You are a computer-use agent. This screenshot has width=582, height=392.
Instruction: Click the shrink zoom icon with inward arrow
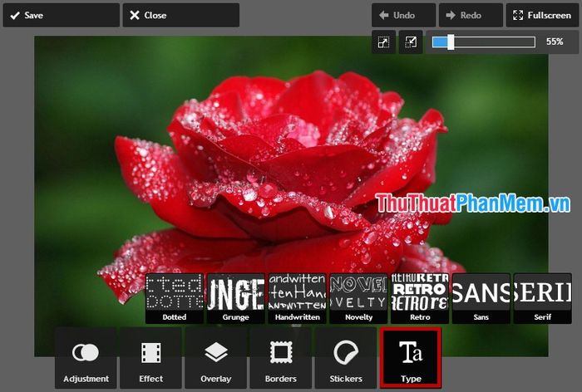(411, 42)
